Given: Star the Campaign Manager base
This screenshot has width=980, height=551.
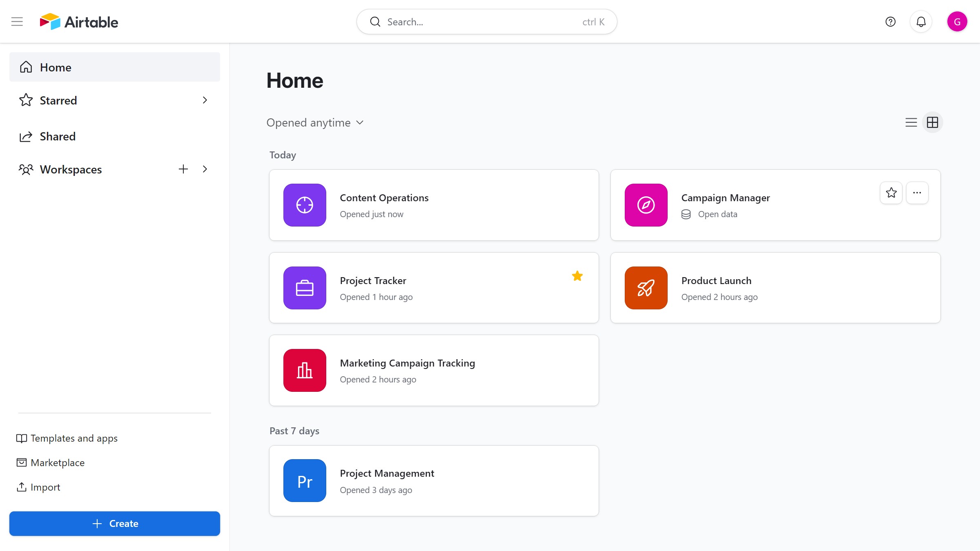Looking at the screenshot, I should 891,193.
